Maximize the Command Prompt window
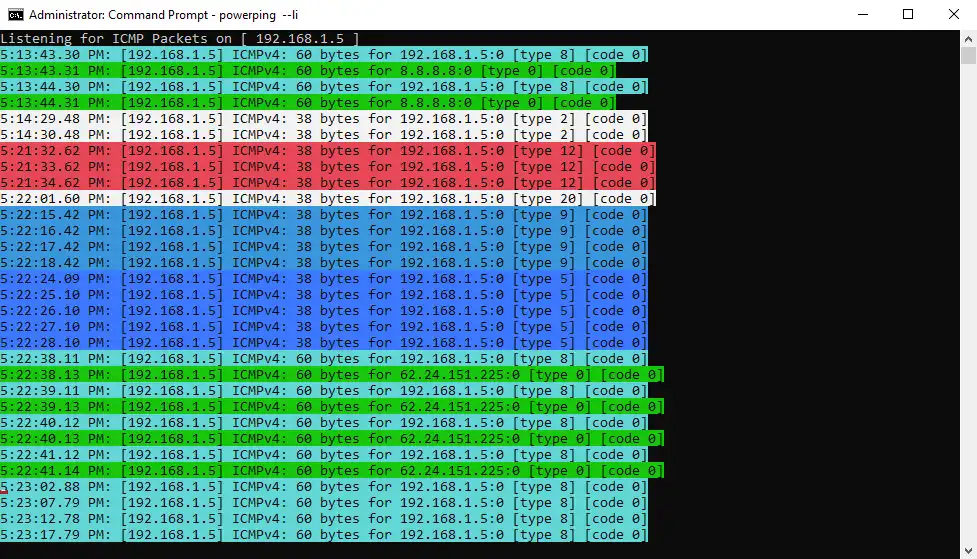The image size is (977, 559). tap(908, 14)
